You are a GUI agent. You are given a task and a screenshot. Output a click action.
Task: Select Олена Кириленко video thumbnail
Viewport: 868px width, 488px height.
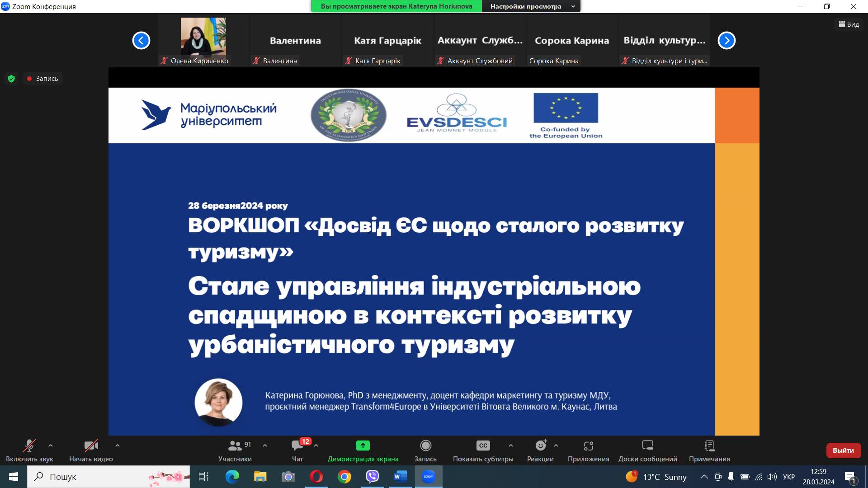[203, 37]
